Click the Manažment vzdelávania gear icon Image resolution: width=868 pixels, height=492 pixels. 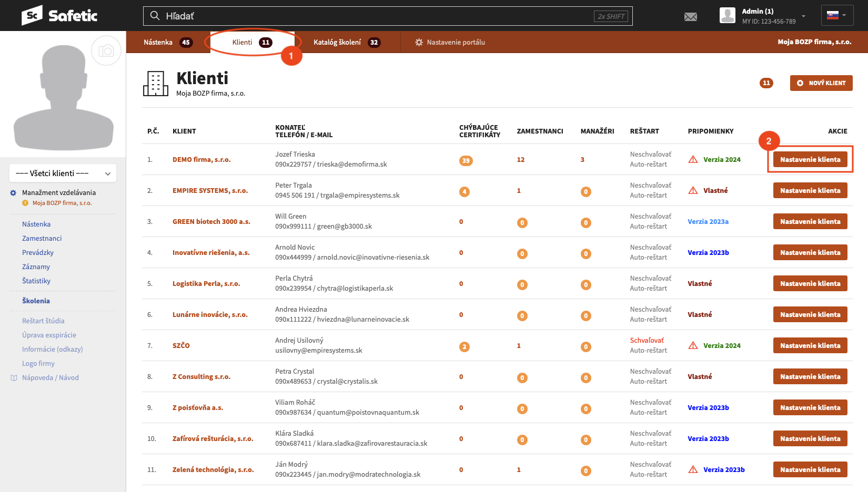pyautogui.click(x=13, y=193)
